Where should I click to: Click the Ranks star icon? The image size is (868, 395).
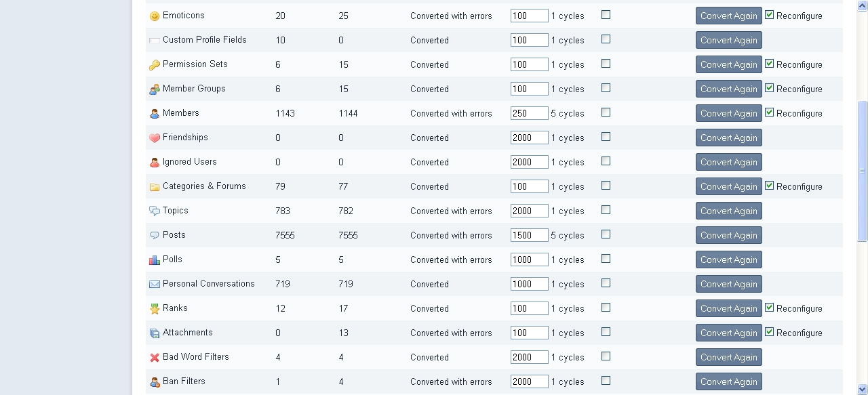tap(155, 309)
